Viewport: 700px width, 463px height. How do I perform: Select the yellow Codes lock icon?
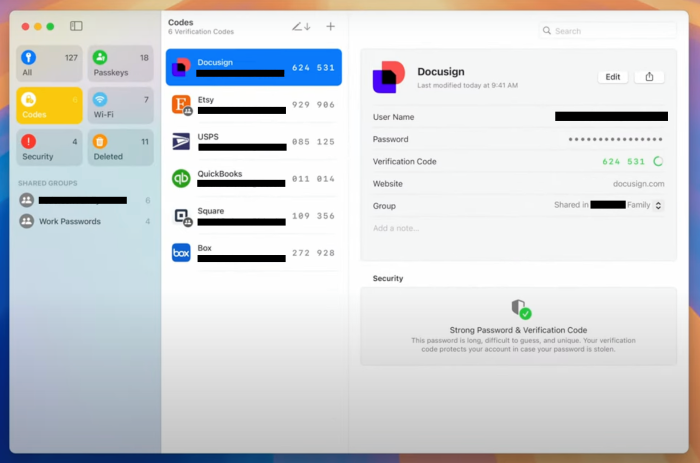[x=29, y=99]
